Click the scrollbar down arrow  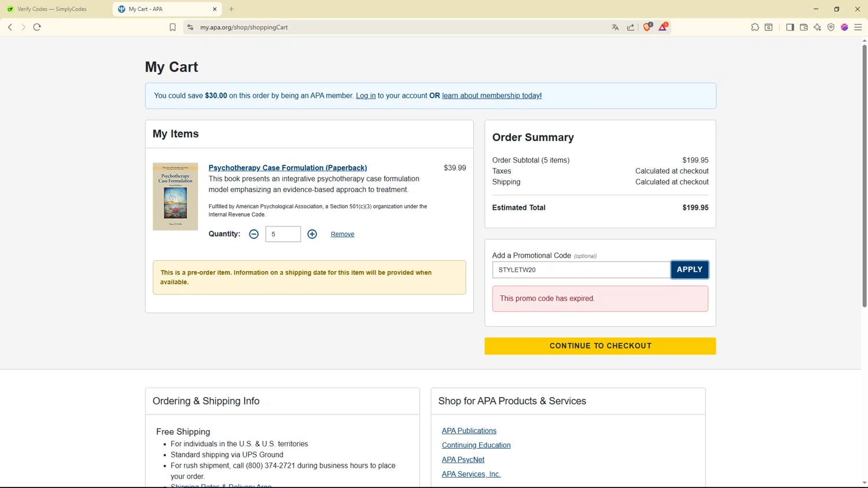tap(864, 483)
